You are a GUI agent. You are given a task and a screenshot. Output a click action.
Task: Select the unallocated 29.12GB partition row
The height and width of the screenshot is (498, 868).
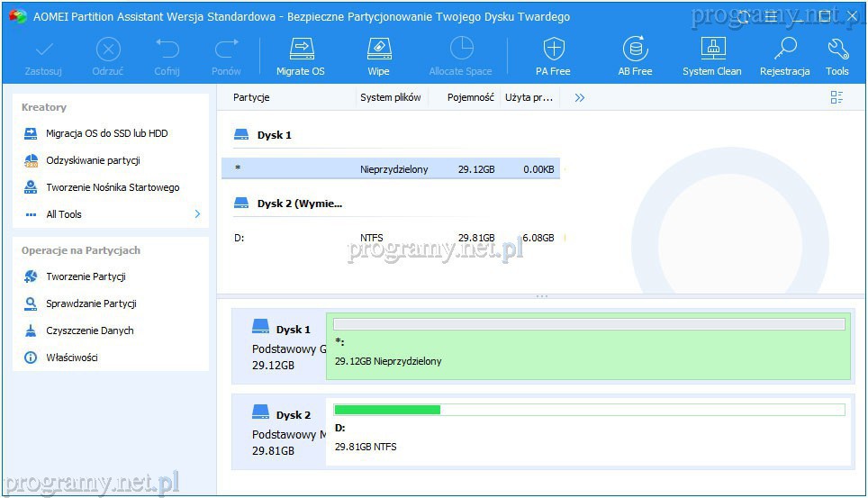click(x=390, y=168)
